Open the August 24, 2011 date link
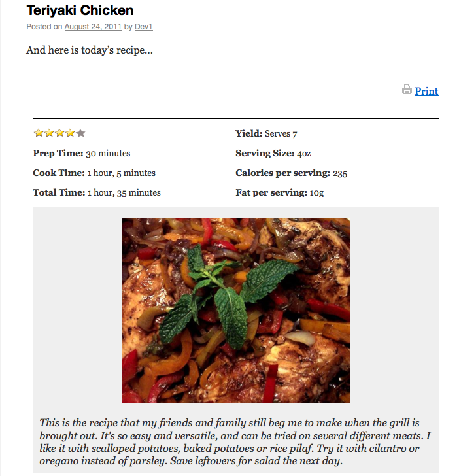The image size is (476, 476). [93, 27]
